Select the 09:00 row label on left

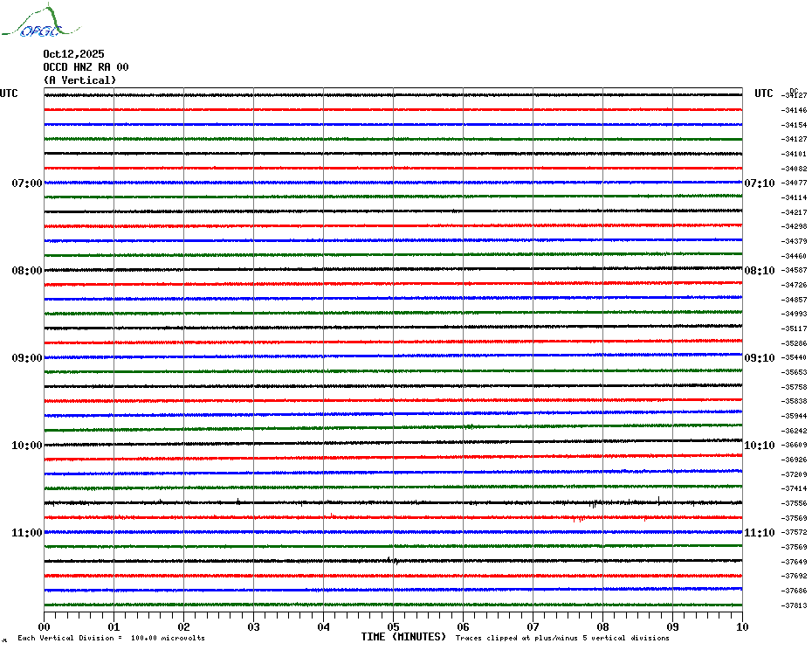click(x=27, y=358)
